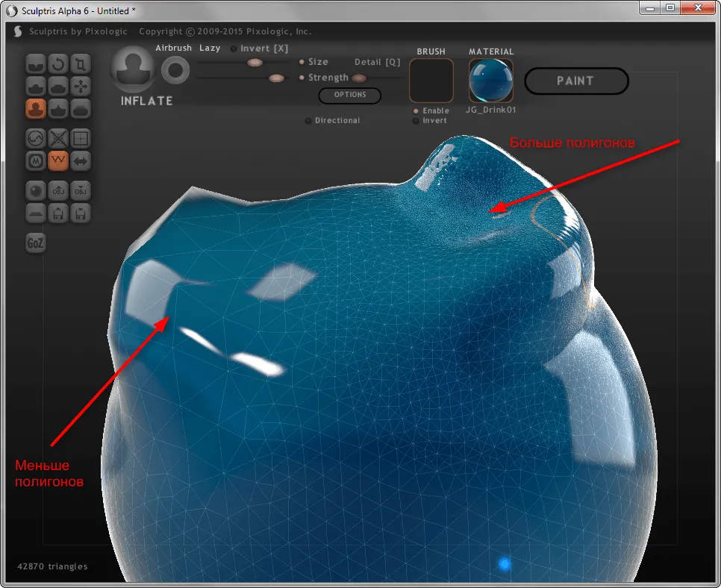Select the Crease brush tool
Viewport: 721px width, 588px height.
(36, 64)
